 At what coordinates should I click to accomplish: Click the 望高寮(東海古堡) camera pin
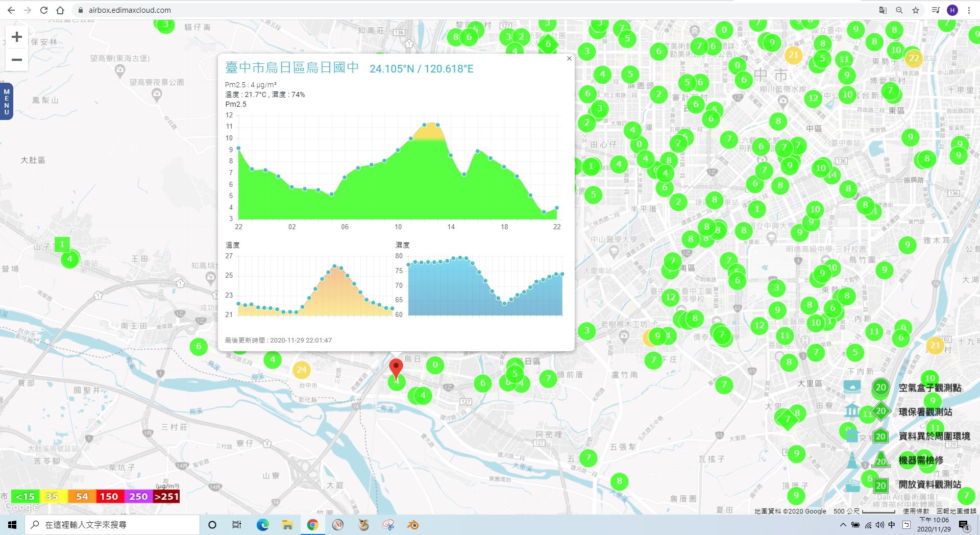[x=120, y=71]
